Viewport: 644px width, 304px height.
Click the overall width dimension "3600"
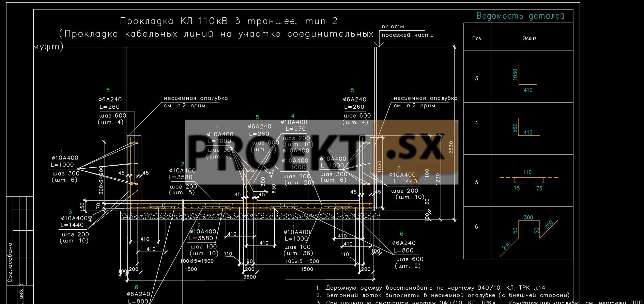pyautogui.click(x=249, y=277)
